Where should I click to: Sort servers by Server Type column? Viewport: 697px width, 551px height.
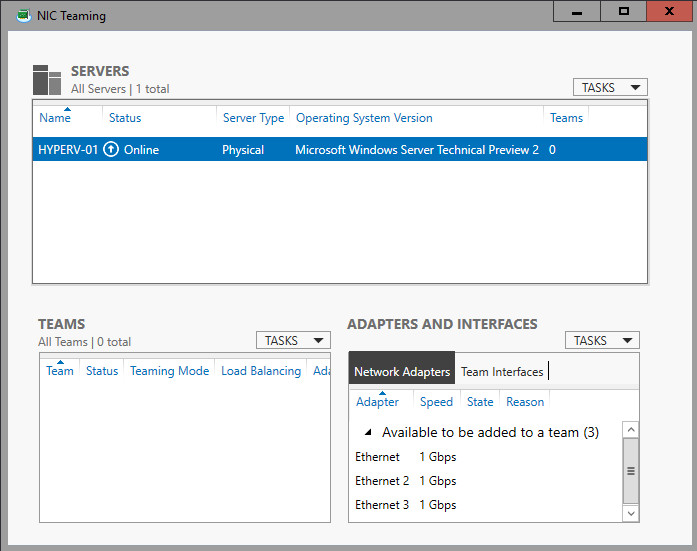pos(253,118)
